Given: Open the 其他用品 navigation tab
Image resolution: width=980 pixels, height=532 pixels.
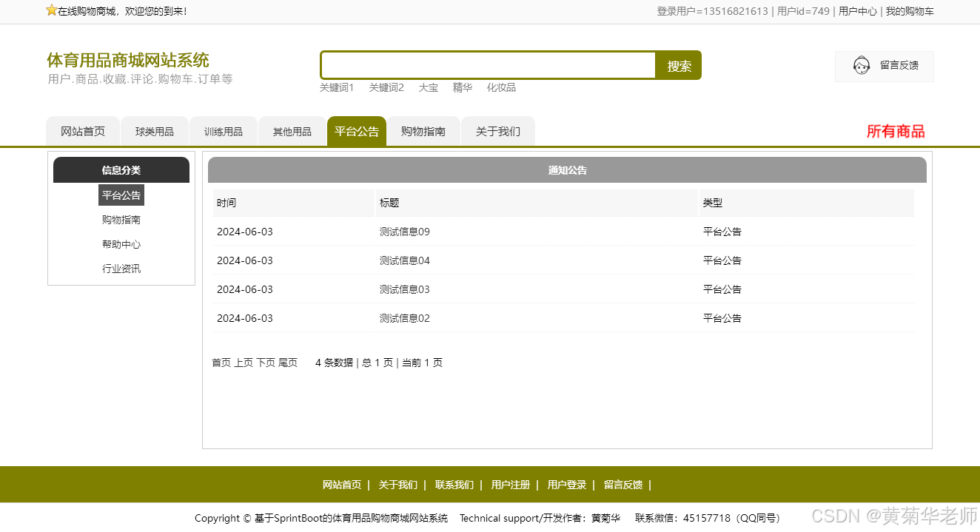Looking at the screenshot, I should pos(292,132).
